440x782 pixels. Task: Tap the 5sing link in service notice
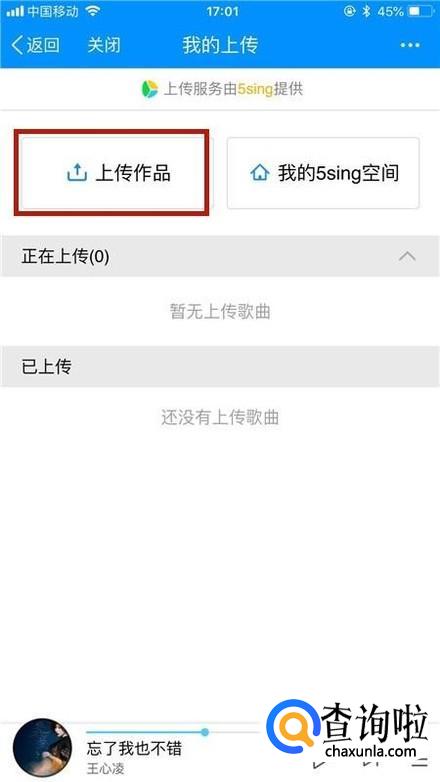pos(255,89)
